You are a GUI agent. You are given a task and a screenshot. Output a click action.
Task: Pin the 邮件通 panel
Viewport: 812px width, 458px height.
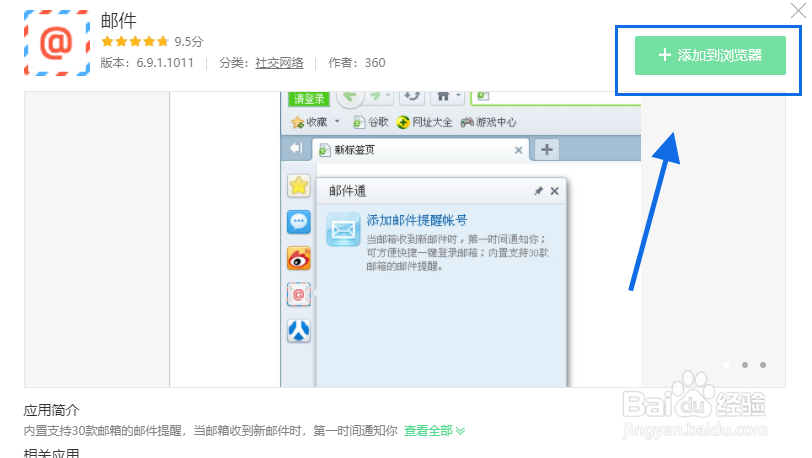pos(539,191)
